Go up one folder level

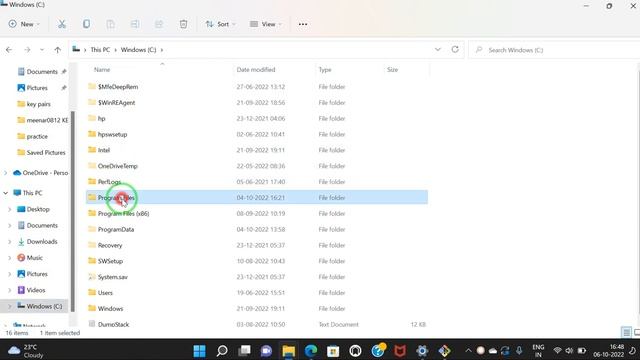click(58, 50)
